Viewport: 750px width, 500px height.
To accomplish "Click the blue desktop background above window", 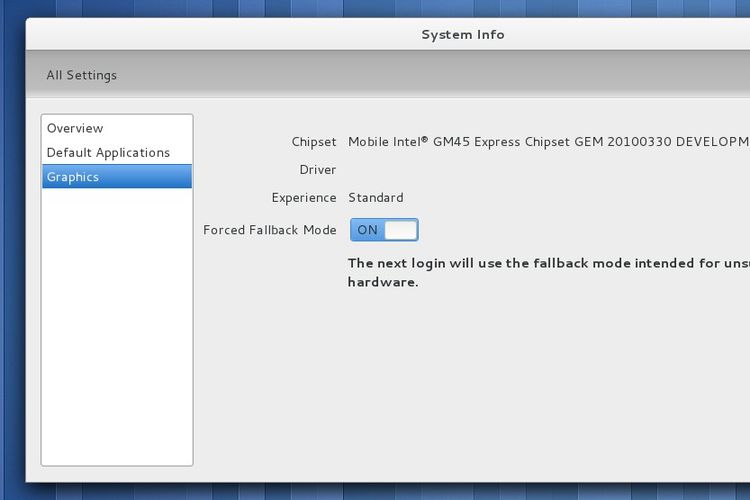I will click(x=400, y=8).
